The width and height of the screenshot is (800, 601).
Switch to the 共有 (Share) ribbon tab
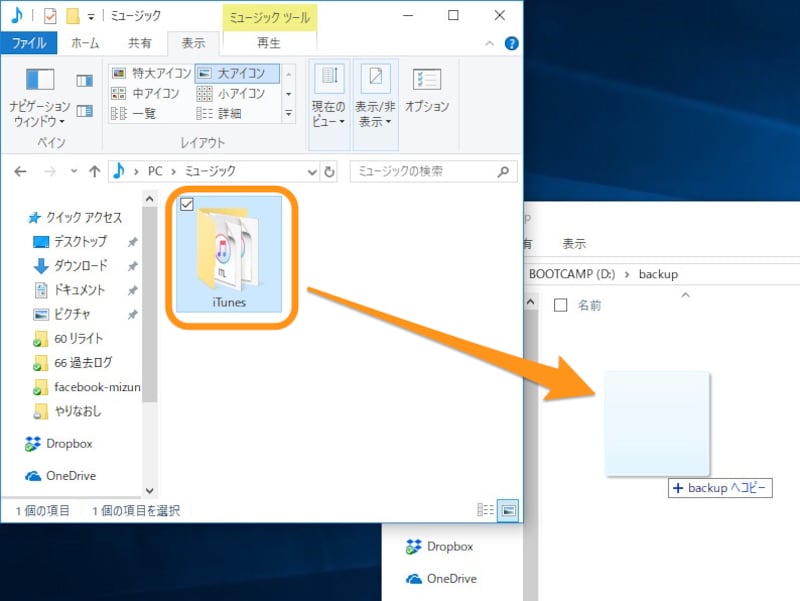[x=140, y=43]
